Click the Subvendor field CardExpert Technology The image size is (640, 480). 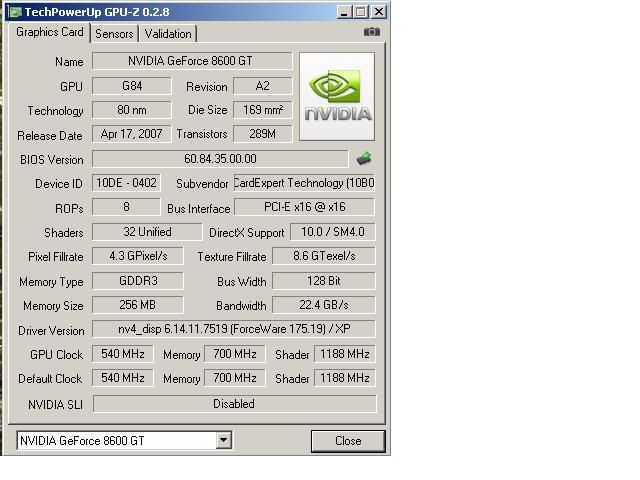point(304,183)
